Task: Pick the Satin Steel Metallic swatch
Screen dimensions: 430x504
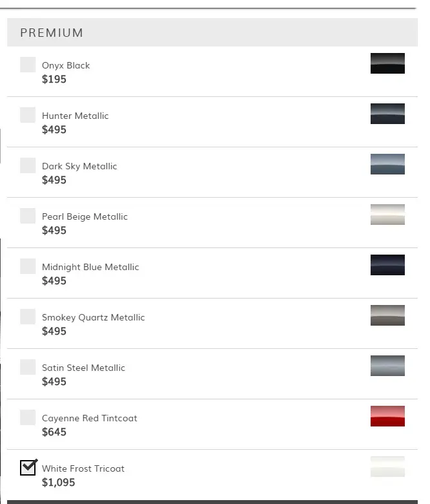Action: tap(387, 366)
